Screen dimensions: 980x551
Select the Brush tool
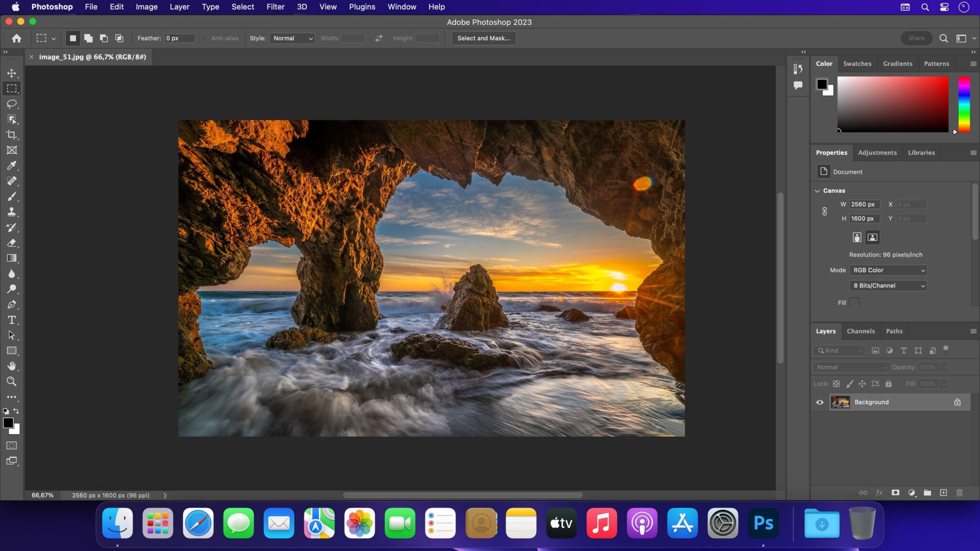click(12, 196)
